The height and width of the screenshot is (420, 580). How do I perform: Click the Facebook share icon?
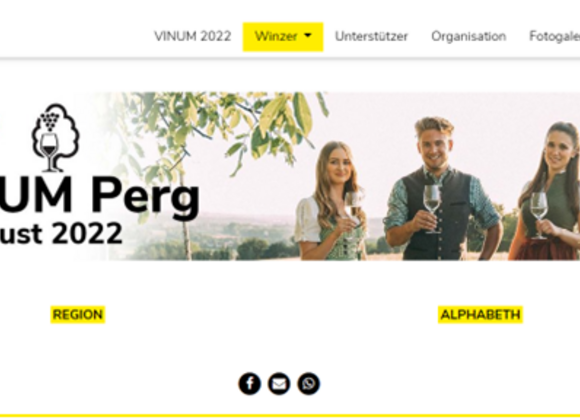250,384
